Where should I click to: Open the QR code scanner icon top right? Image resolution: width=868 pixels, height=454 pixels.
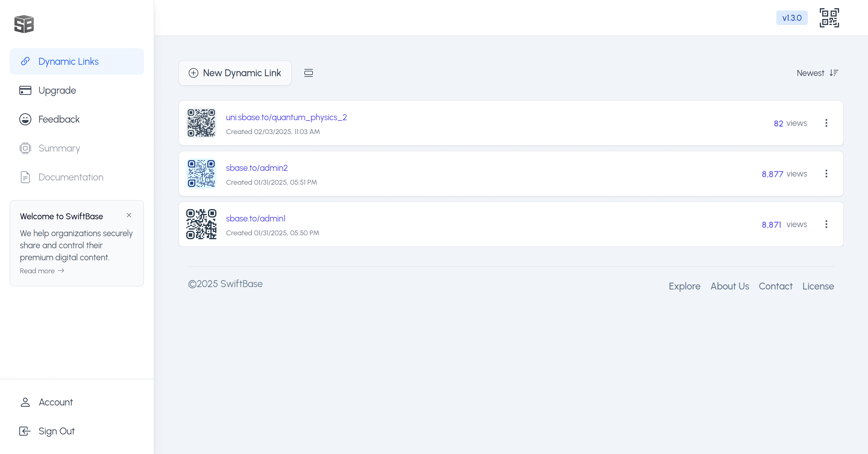click(x=829, y=18)
